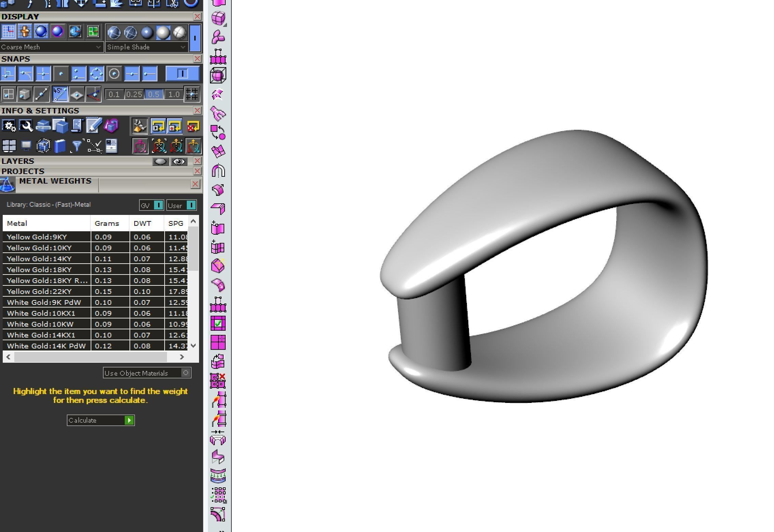Click the DWT column header
Image resolution: width=774 pixels, height=532 pixels.
(x=147, y=223)
